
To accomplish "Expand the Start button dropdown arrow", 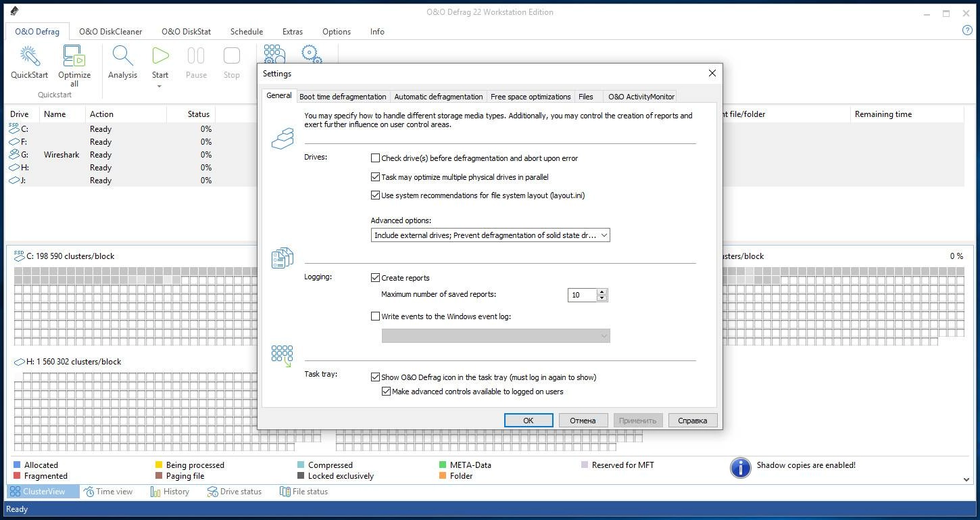I will point(160,87).
